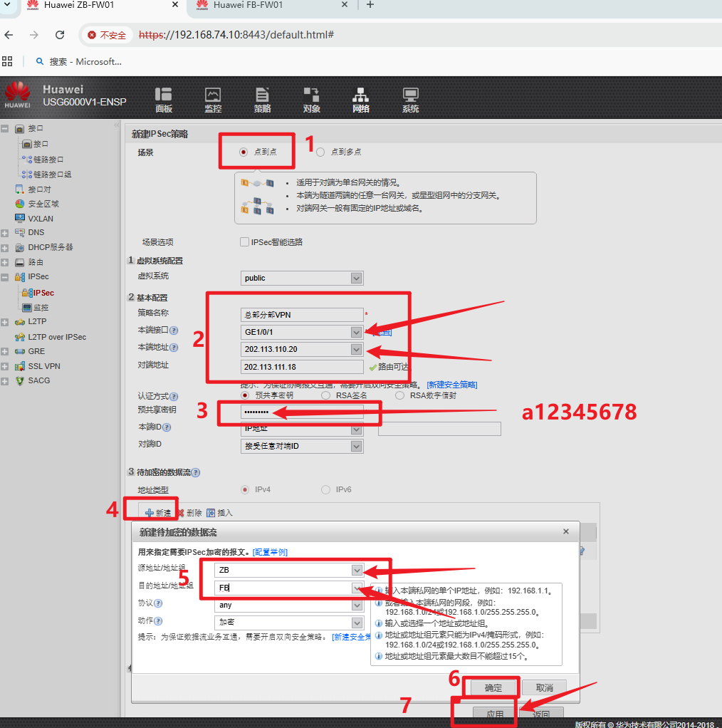This screenshot has height=728, width=722.
Task: Click browser reload page icon
Action: (x=60, y=35)
